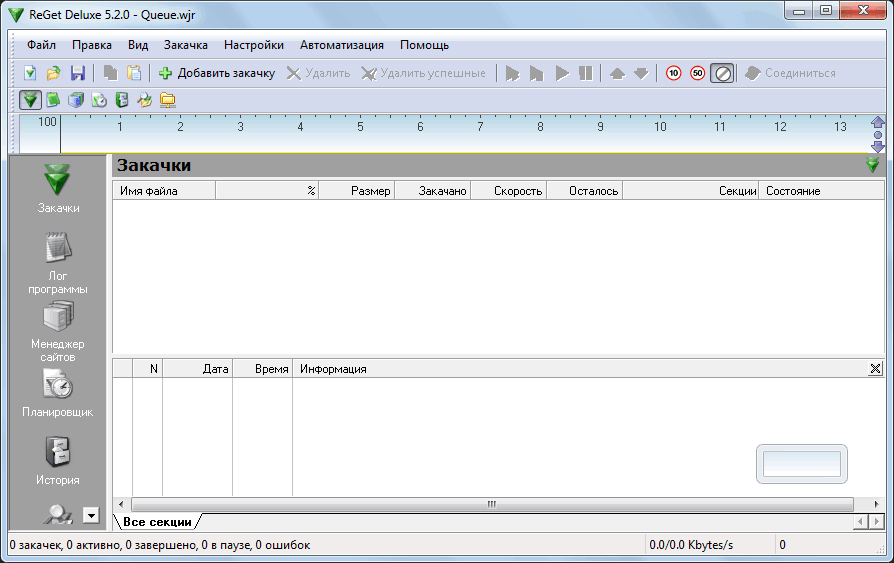894x563 pixels.
Task: Click the log horizontal scrollbar thumb
Action: [492, 504]
